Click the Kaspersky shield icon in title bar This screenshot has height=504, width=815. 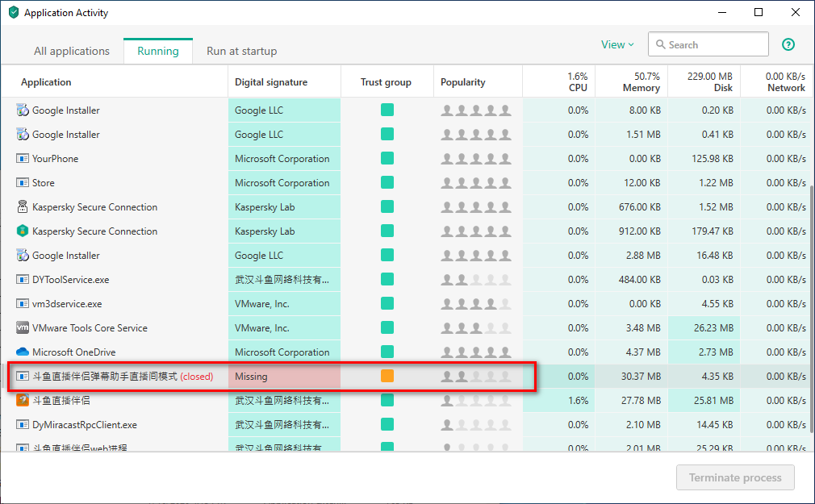(13, 13)
